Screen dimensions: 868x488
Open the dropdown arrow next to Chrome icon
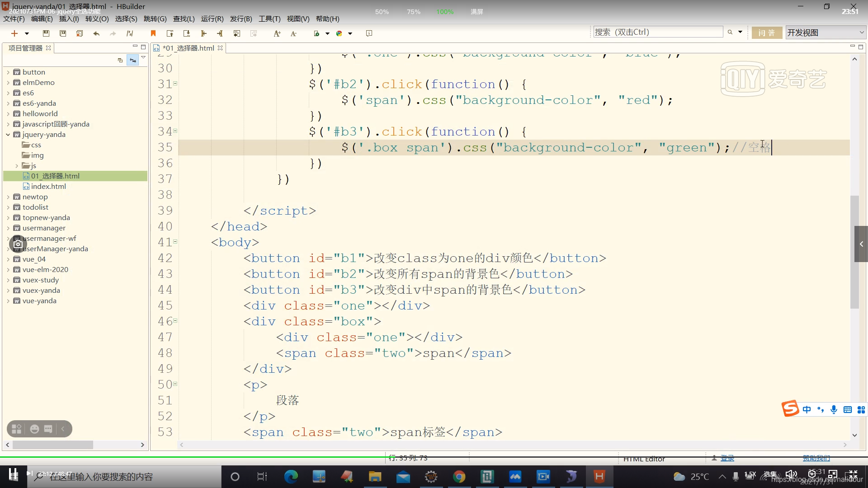coord(350,33)
